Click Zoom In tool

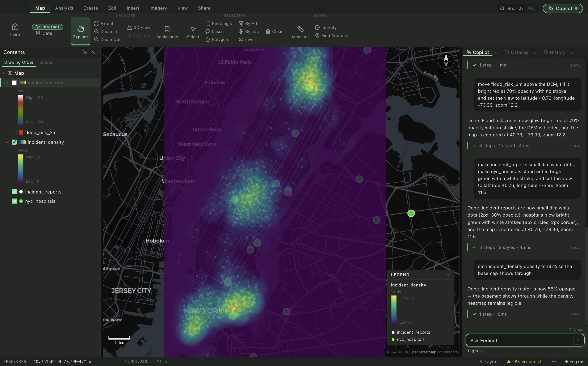coord(105,31)
